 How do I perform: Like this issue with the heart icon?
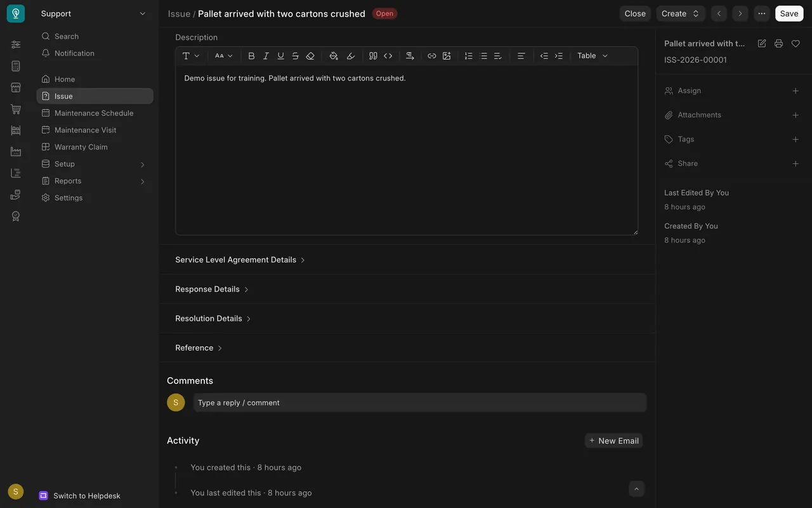click(x=796, y=44)
